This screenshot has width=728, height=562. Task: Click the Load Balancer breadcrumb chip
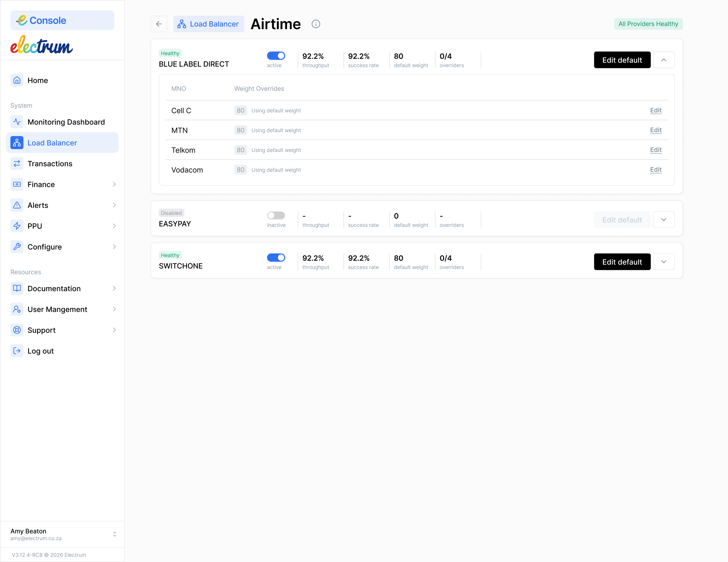[x=209, y=24]
